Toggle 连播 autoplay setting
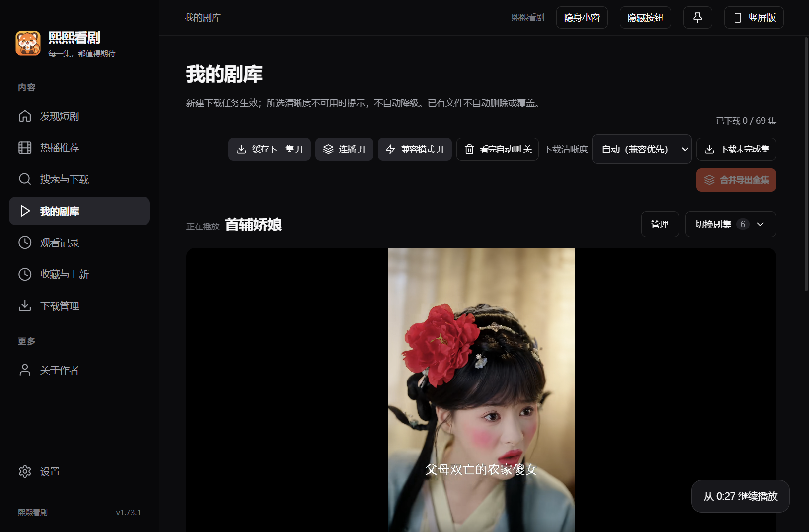The image size is (809, 532). [344, 150]
